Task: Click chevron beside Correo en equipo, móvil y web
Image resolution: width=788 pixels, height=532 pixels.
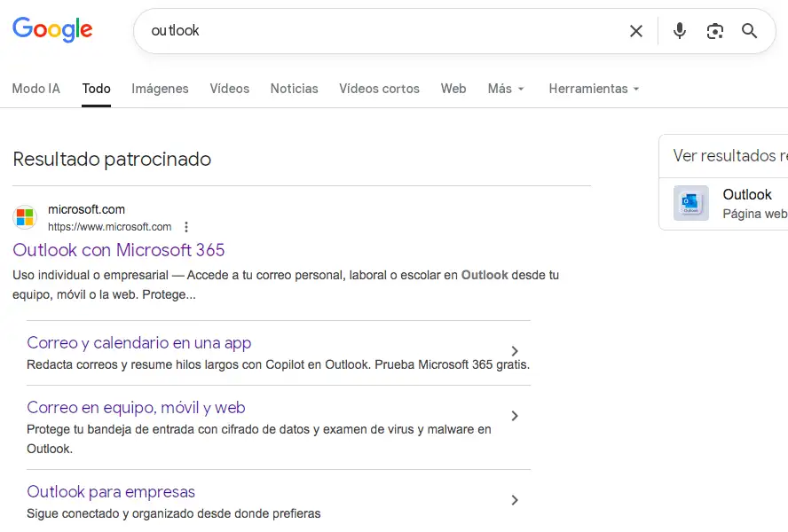Action: tap(515, 416)
